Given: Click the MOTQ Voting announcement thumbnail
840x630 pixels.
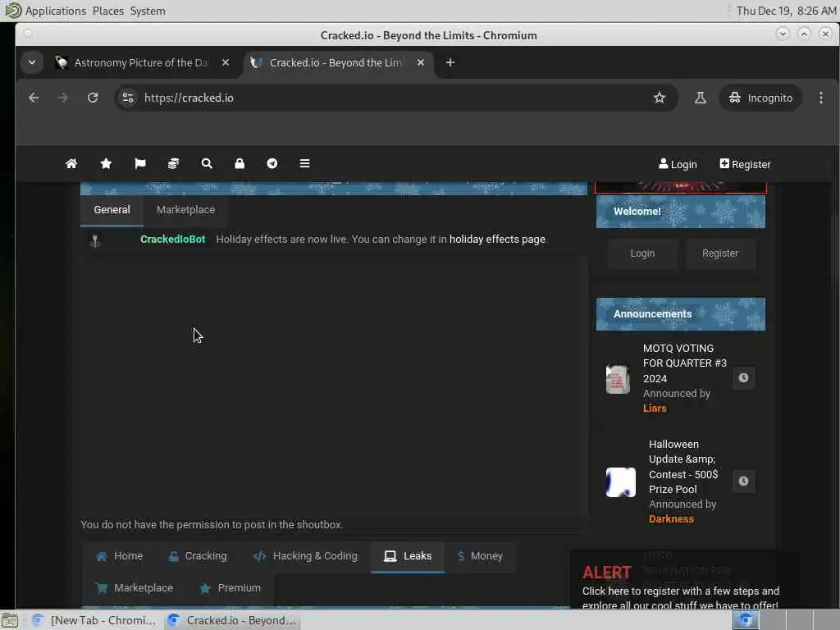Looking at the screenshot, I should point(618,379).
